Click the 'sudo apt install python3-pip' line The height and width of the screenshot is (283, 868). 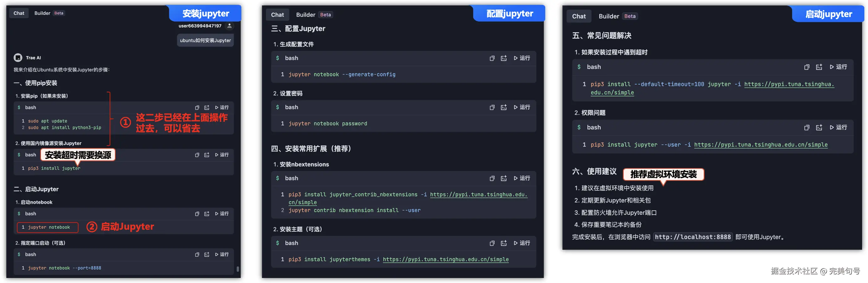click(x=65, y=128)
